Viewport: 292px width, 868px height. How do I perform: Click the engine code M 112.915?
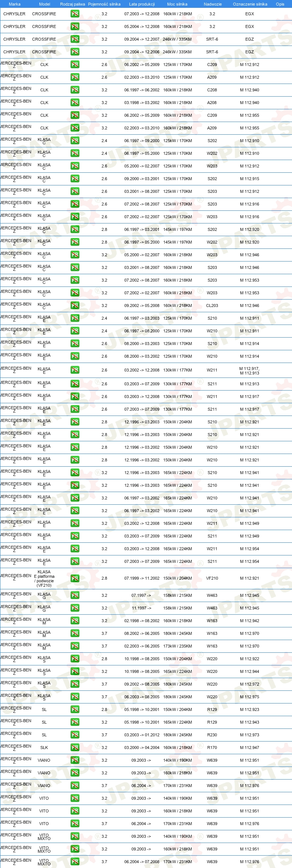pyautogui.click(x=249, y=179)
